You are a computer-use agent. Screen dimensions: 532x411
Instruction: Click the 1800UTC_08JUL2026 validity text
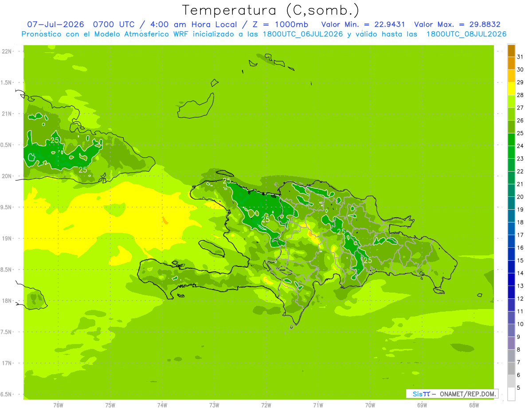click(x=466, y=34)
